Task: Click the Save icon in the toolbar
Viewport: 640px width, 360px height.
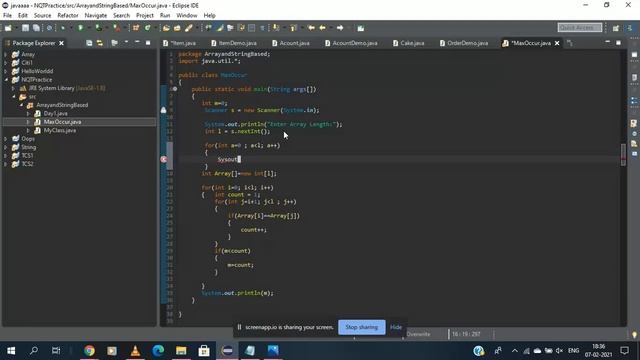Action: 25,28
